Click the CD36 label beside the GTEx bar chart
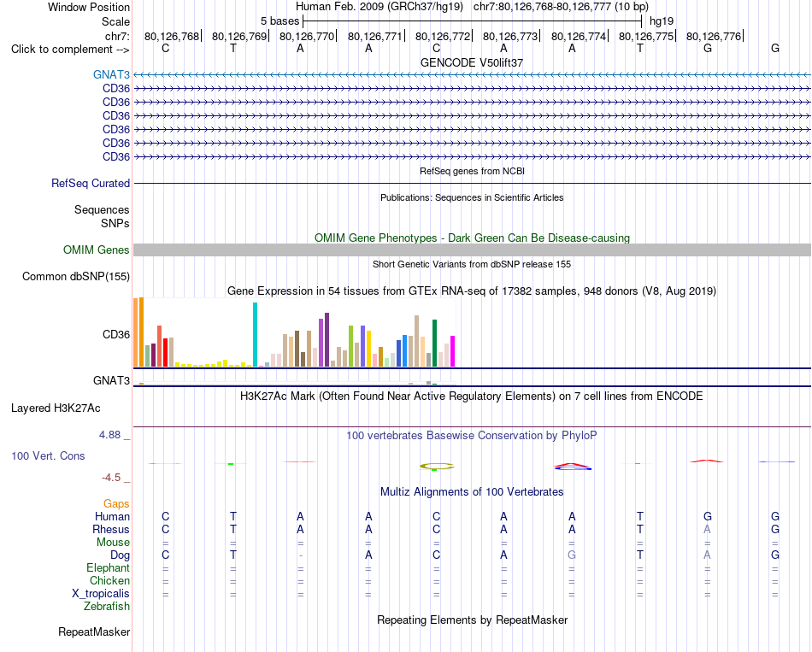 coord(116,334)
